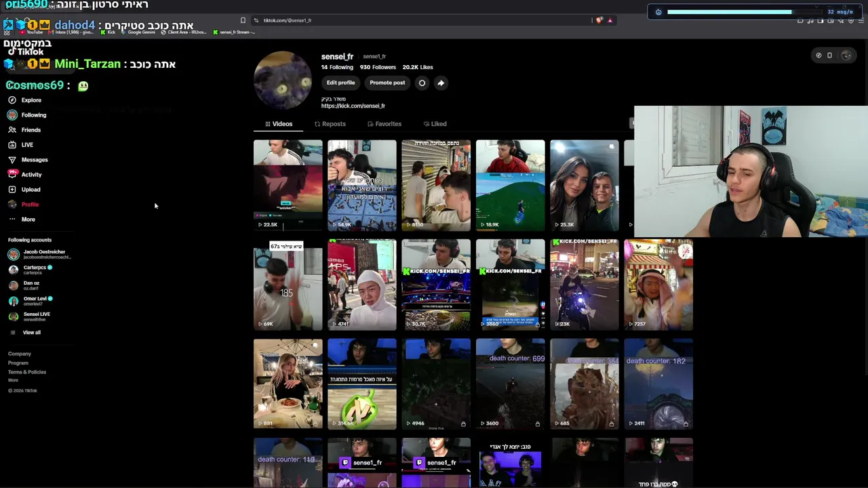Switch to the Reposts tab
The height and width of the screenshot is (488, 868).
click(x=330, y=124)
